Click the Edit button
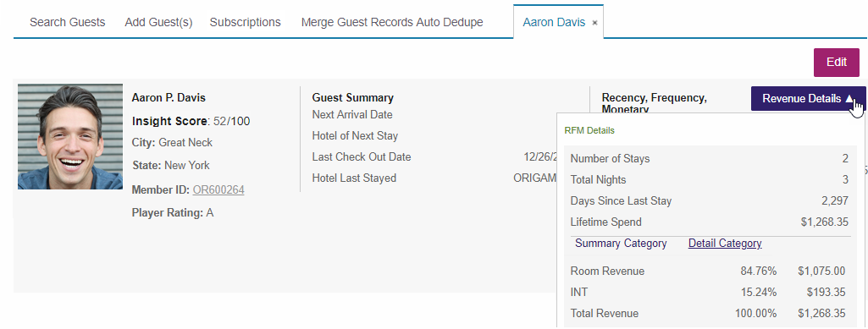Image resolution: width=868 pixels, height=329 pixels. tap(836, 63)
